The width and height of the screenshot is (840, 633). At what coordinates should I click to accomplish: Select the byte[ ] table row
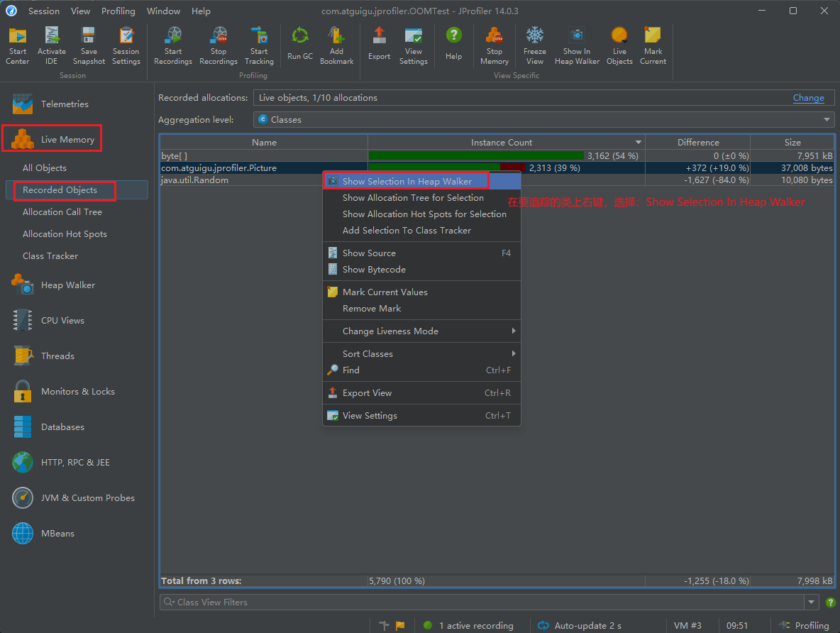coord(497,156)
